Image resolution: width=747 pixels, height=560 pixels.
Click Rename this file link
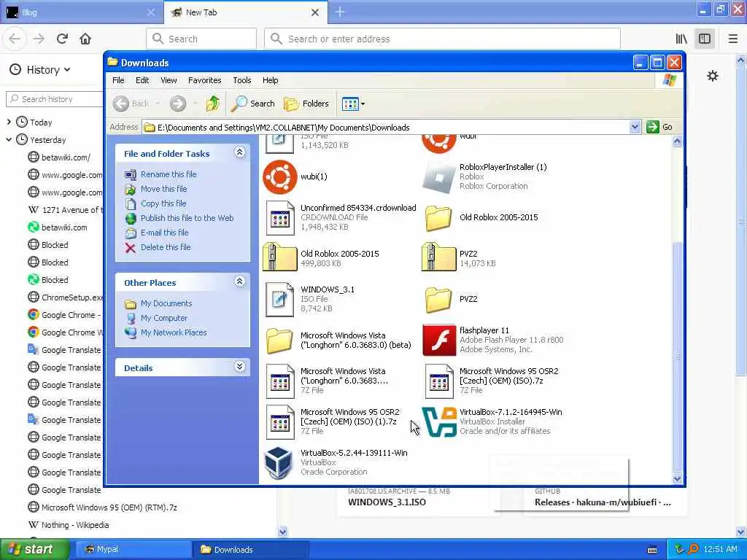tap(169, 174)
